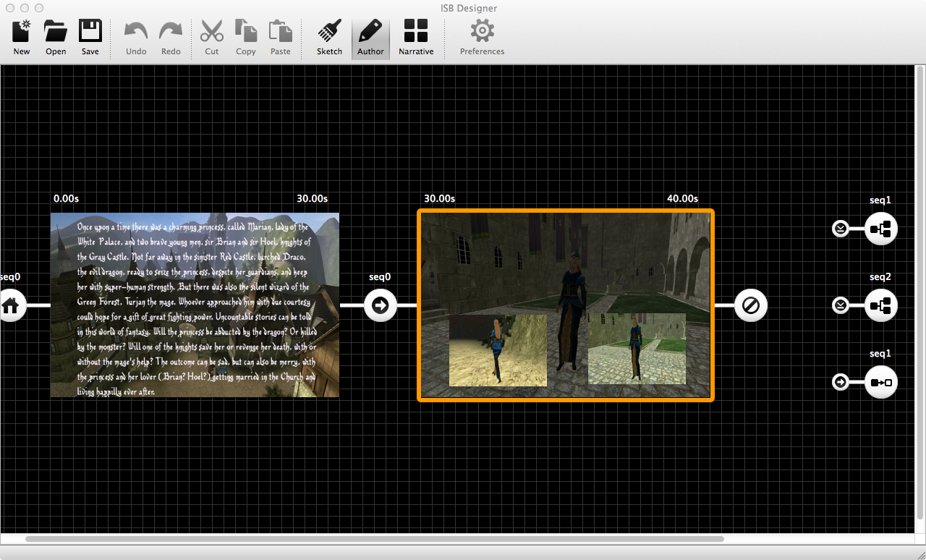Click the seq2 label text

point(880,277)
